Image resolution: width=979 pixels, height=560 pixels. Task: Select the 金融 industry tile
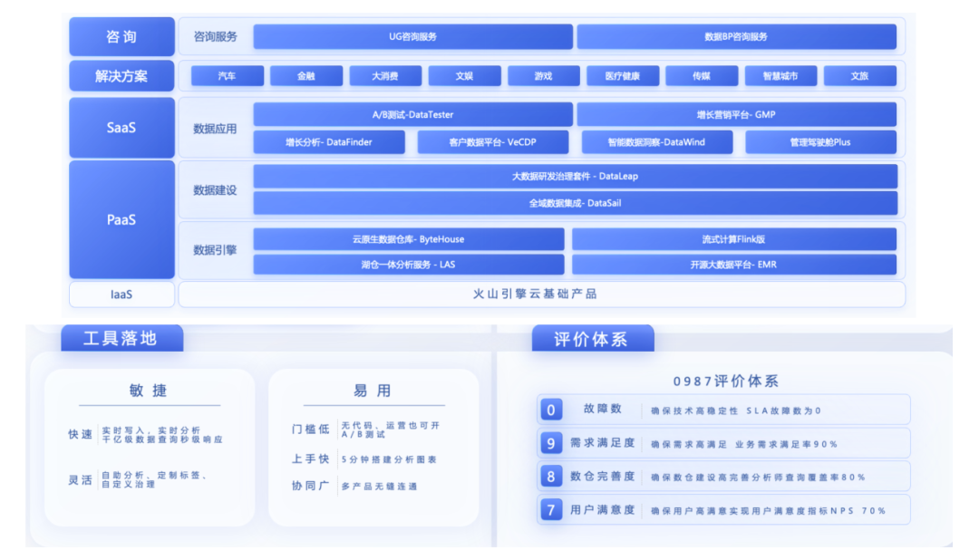[306, 76]
